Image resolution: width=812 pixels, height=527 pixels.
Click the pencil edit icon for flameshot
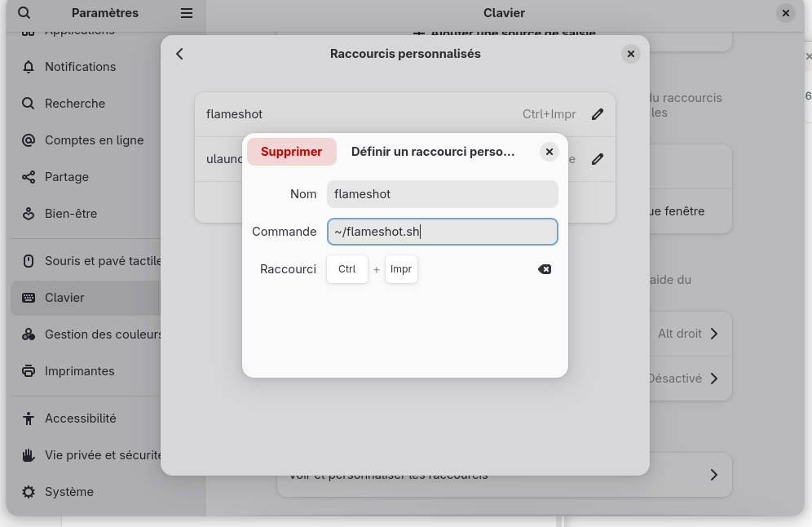(x=598, y=114)
